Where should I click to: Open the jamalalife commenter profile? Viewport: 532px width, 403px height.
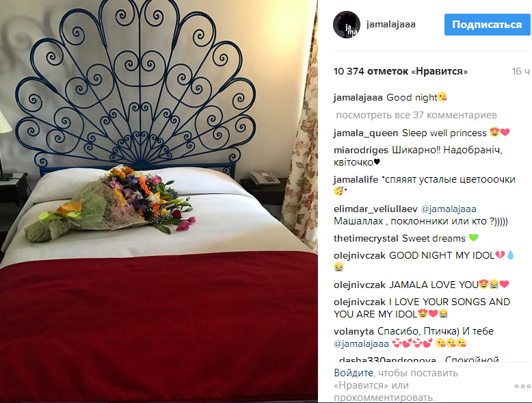point(356,179)
